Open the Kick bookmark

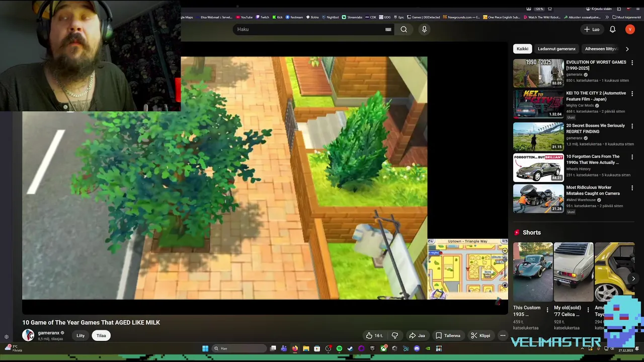278,17
